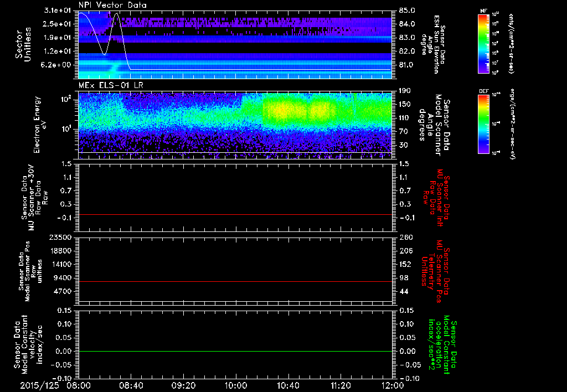Screen dimensions: 567x392
Task: Click the '98' telemetry tick value
Action: point(403,278)
